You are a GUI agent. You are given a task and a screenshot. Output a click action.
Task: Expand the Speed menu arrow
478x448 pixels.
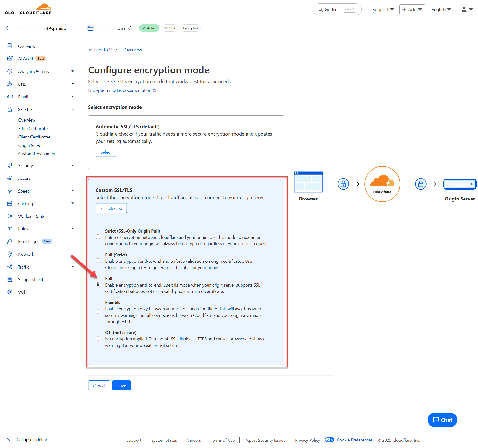coord(73,191)
